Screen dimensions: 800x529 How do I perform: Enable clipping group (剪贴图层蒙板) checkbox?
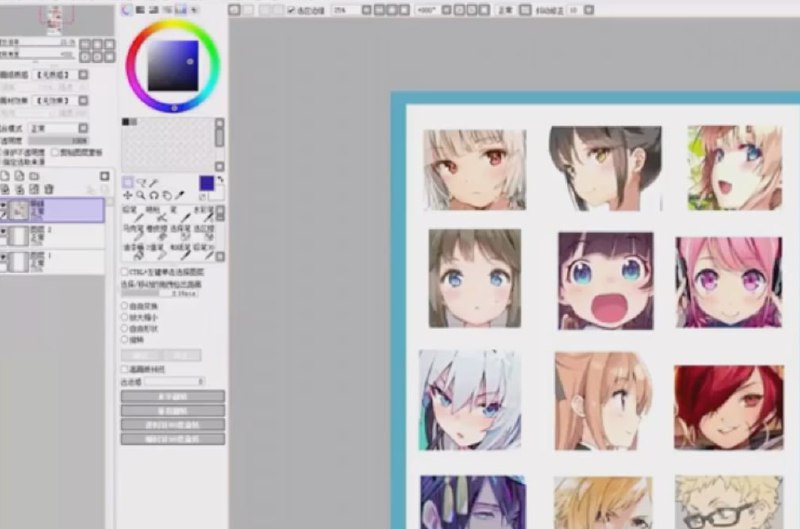[x=55, y=153]
